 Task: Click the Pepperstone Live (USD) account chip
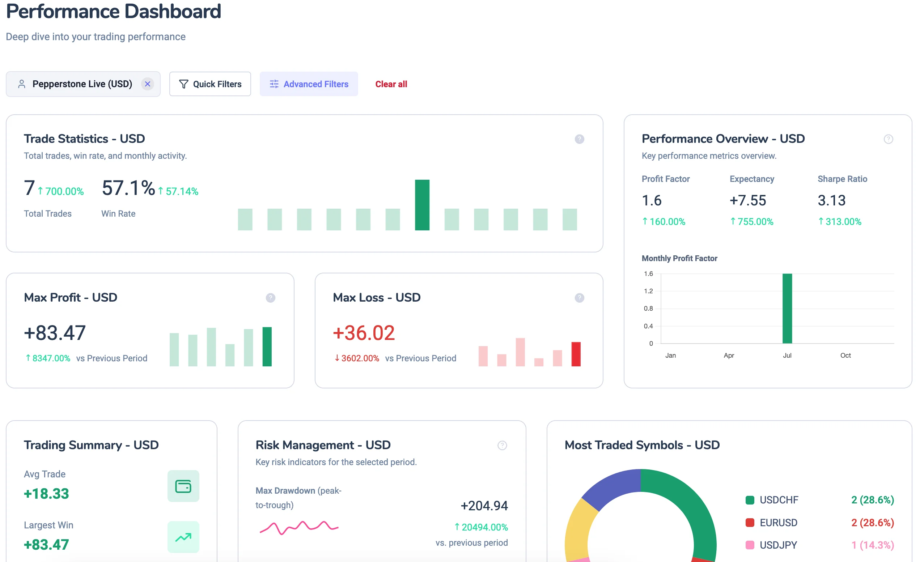pyautogui.click(x=83, y=84)
